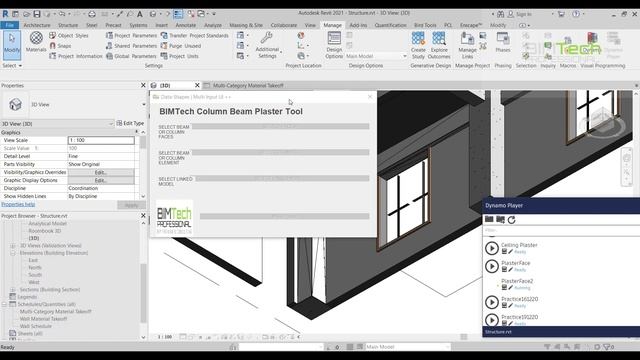Click Purge Unused
640x360 pixels.
pos(181,46)
